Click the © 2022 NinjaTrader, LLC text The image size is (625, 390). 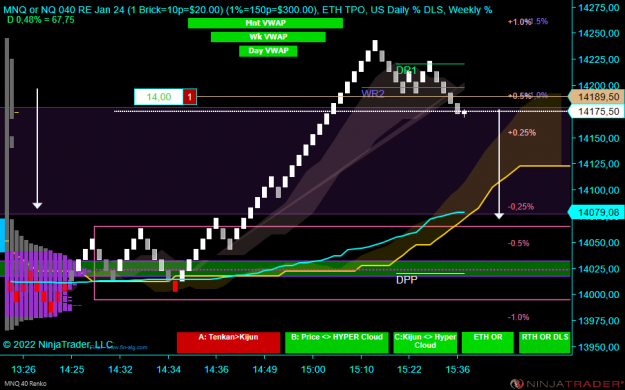click(x=58, y=345)
